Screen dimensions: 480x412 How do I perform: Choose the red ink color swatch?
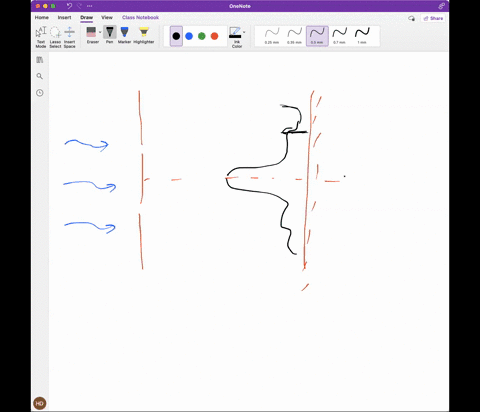pyautogui.click(x=214, y=36)
